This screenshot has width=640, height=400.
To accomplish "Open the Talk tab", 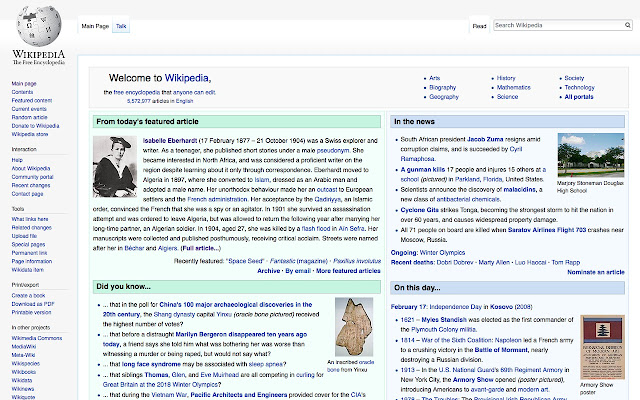I will point(121,26).
